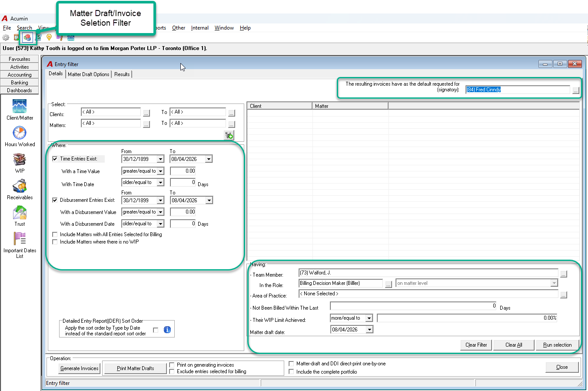Enable Include Matters with All Entries Selected for Billing
Screen dimensions: 588x391
[55, 234]
